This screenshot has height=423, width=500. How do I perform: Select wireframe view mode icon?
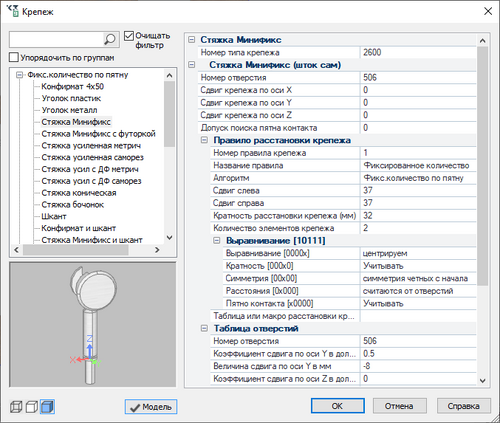[x=16, y=407]
